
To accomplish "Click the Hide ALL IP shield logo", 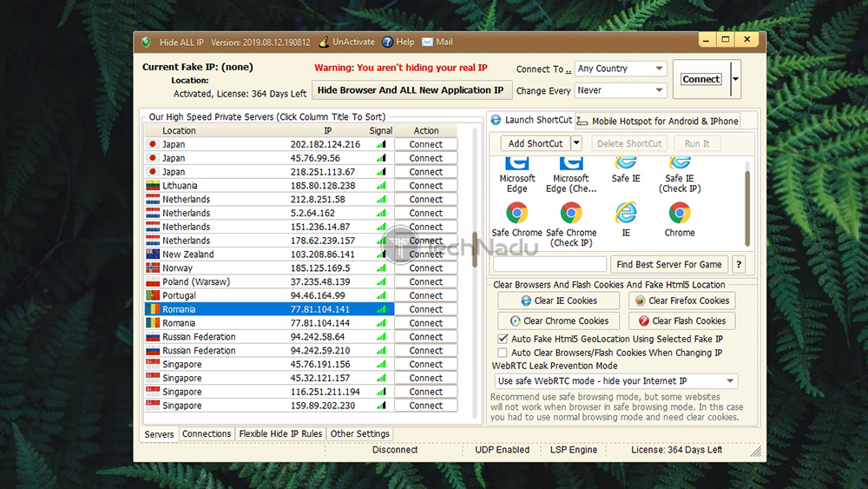I will [146, 42].
